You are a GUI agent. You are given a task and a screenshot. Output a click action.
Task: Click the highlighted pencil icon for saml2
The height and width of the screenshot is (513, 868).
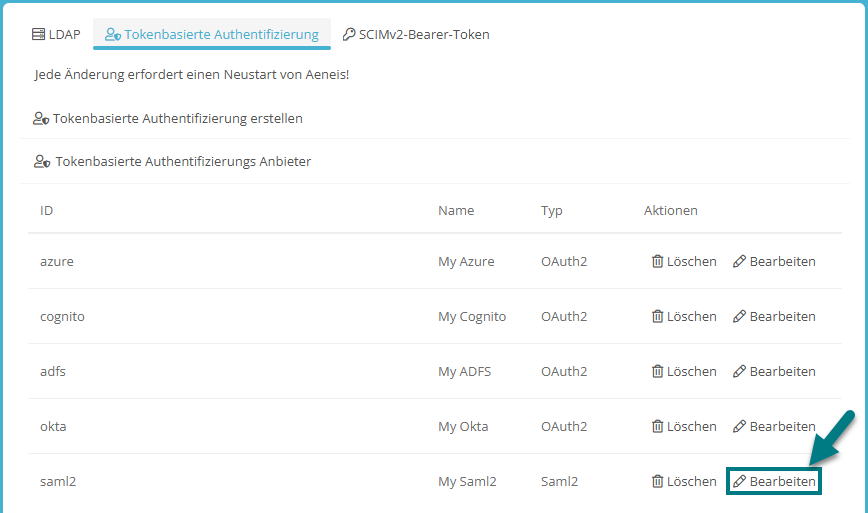(739, 481)
